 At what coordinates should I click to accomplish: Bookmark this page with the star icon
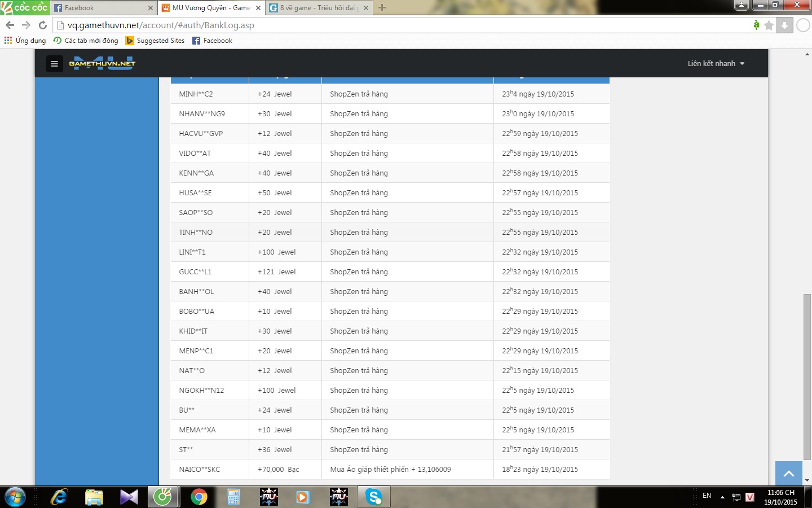tap(769, 25)
